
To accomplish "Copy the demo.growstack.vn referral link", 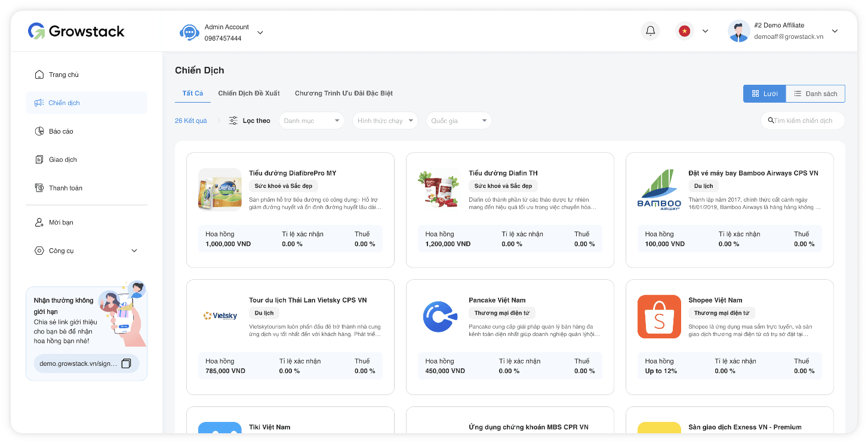I will (126, 363).
